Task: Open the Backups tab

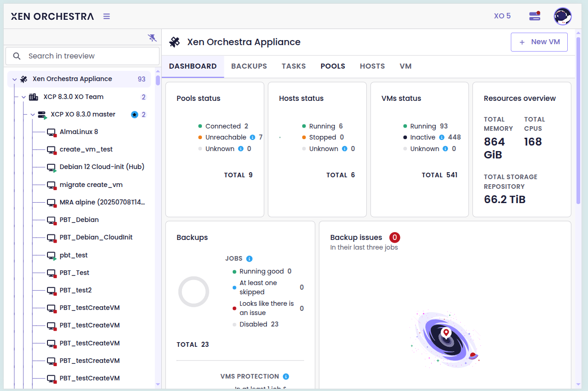Action: pyautogui.click(x=249, y=66)
